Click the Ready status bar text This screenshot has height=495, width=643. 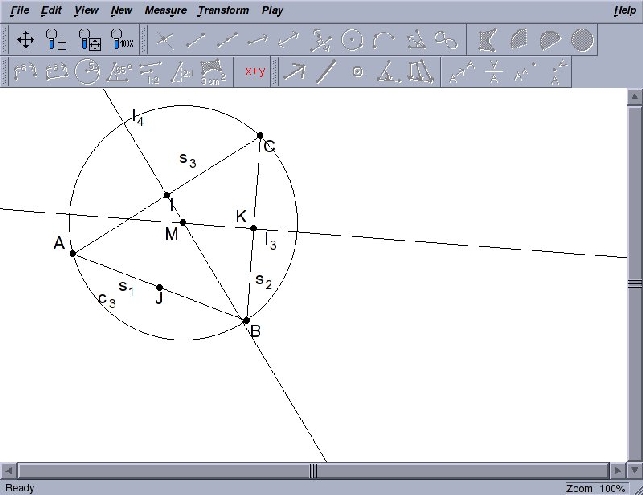tap(20, 488)
